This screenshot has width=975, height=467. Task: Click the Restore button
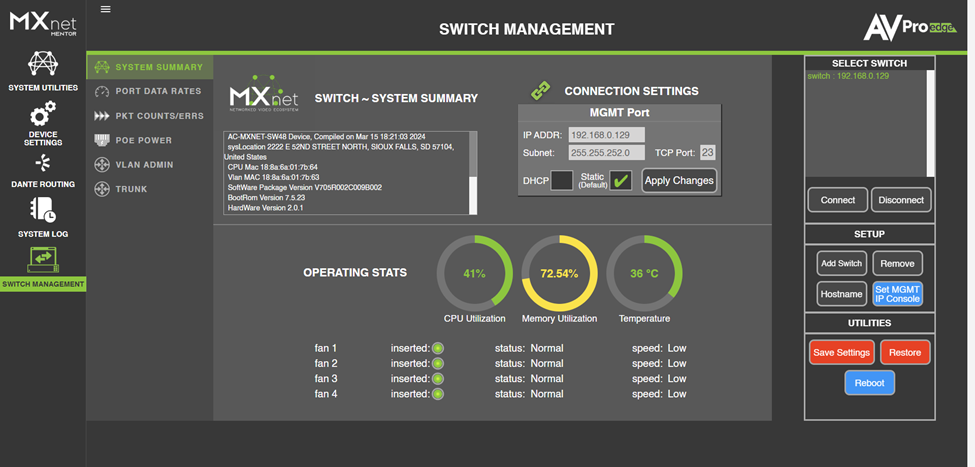pyautogui.click(x=905, y=353)
